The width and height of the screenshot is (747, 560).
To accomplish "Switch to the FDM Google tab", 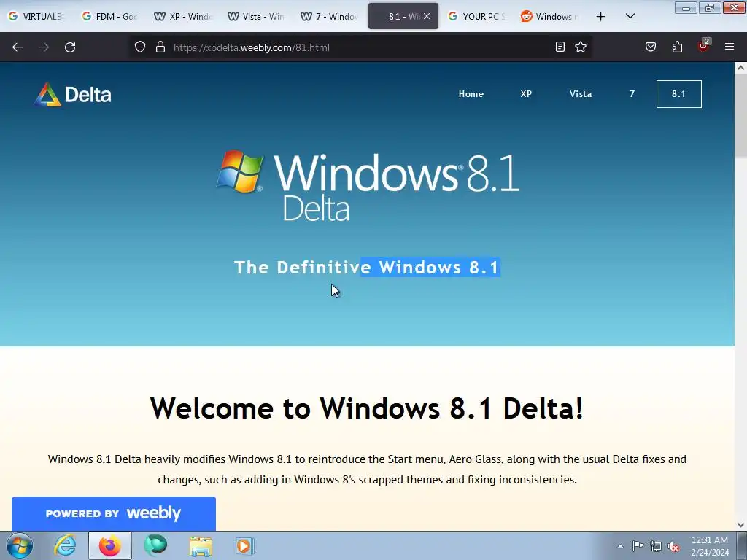I will click(x=109, y=17).
